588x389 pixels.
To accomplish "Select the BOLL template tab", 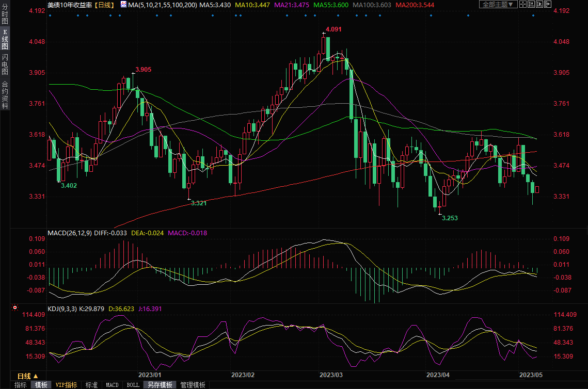I will point(133,385).
